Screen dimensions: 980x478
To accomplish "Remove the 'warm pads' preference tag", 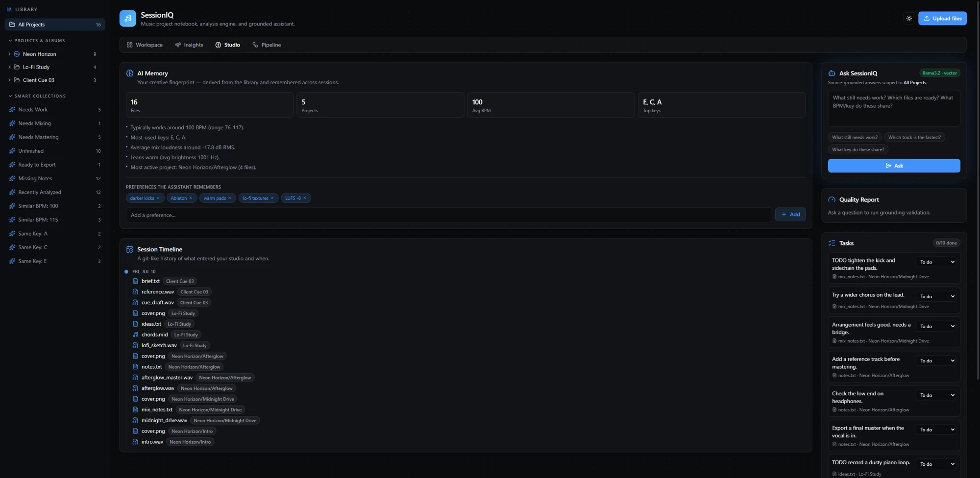I will (229, 198).
